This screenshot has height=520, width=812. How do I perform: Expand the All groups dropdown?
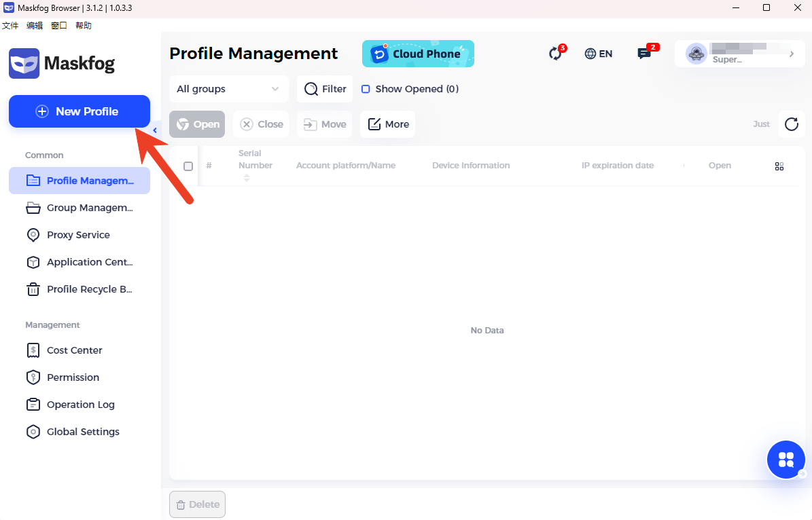pyautogui.click(x=228, y=89)
